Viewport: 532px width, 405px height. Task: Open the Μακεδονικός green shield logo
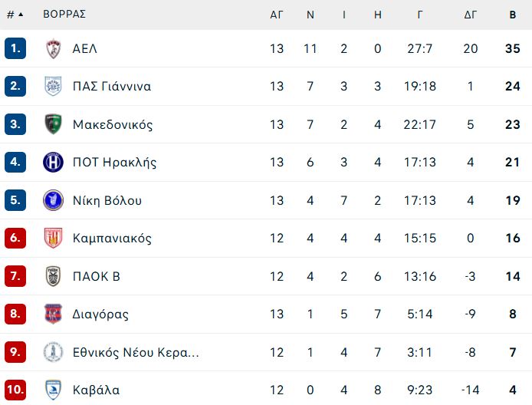(x=53, y=124)
